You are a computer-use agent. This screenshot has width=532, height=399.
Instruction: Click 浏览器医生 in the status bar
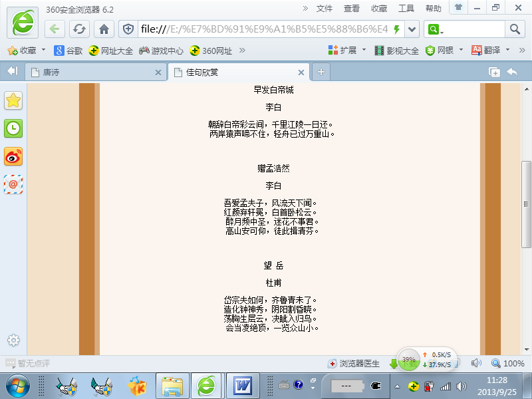coord(354,364)
